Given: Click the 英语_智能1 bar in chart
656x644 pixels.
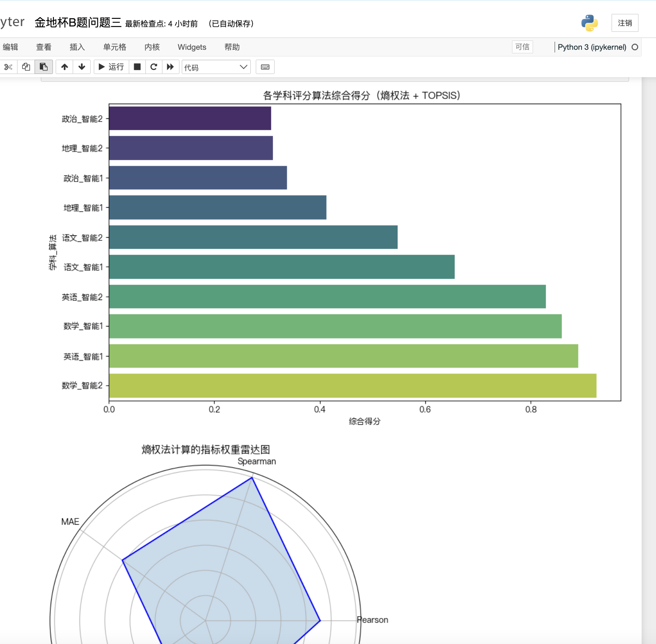Looking at the screenshot, I should click(x=344, y=356).
